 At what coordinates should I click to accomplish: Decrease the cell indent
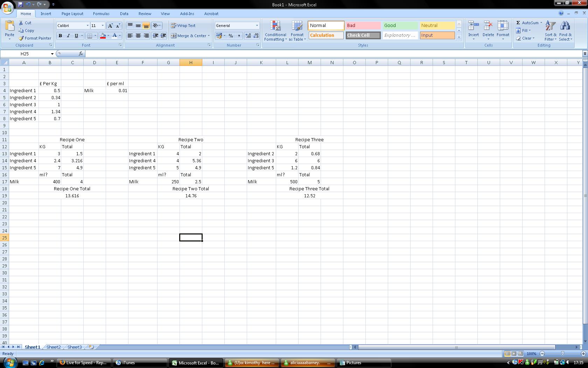(155, 36)
